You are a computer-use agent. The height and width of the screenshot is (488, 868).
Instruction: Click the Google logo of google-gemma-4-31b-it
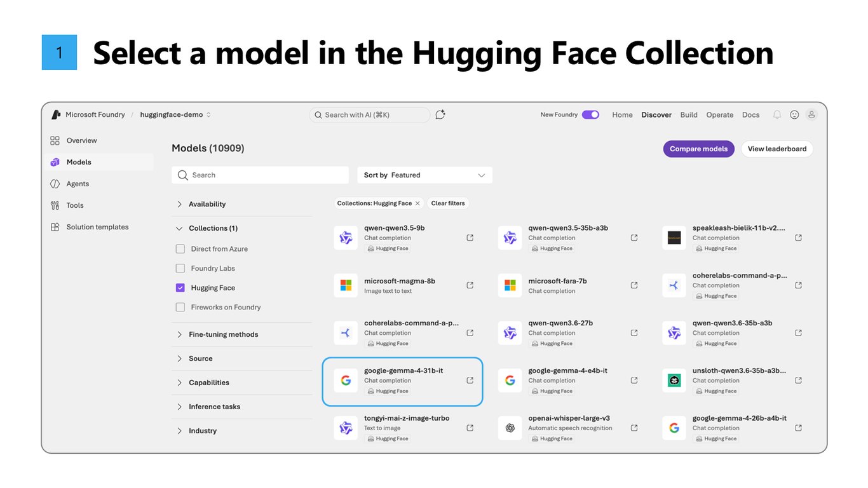[346, 381]
